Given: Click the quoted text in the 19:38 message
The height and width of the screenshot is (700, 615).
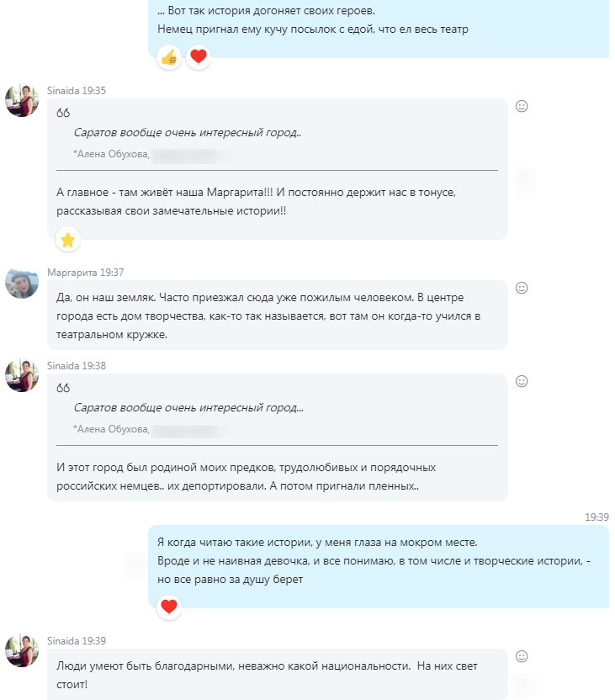Looking at the screenshot, I should tap(188, 407).
